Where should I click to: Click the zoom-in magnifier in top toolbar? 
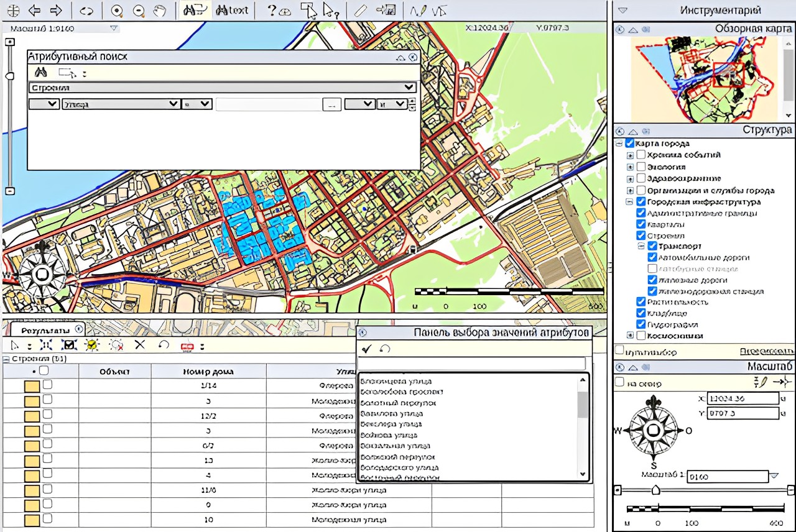(116, 10)
